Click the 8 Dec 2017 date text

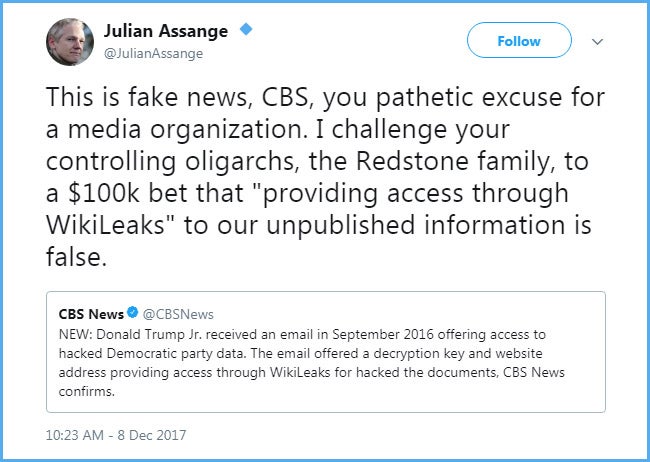pyautogui.click(x=151, y=435)
